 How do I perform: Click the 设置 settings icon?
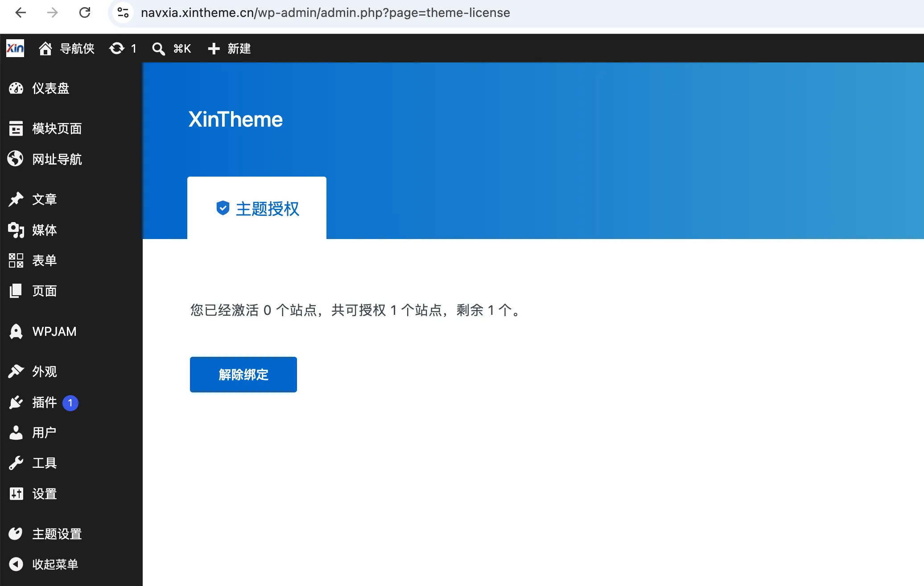coord(16,494)
